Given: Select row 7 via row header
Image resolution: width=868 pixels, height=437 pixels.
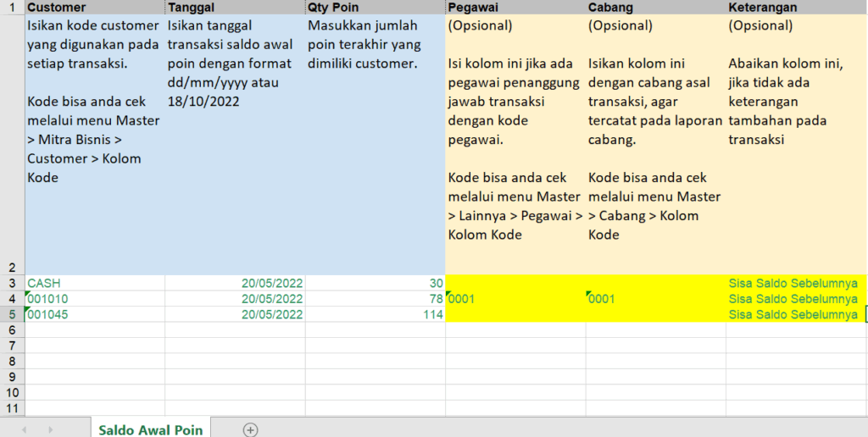Looking at the screenshot, I should coord(12,346).
